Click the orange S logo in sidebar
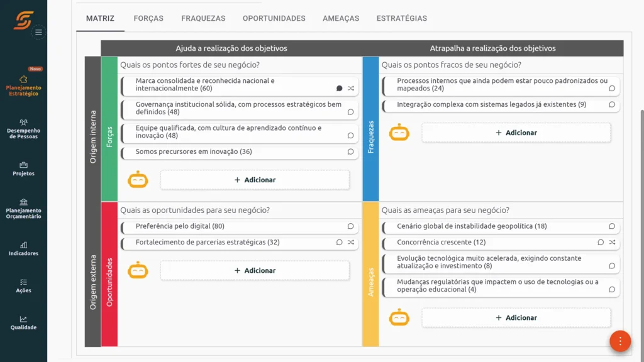The image size is (644, 362). pyautogui.click(x=23, y=20)
